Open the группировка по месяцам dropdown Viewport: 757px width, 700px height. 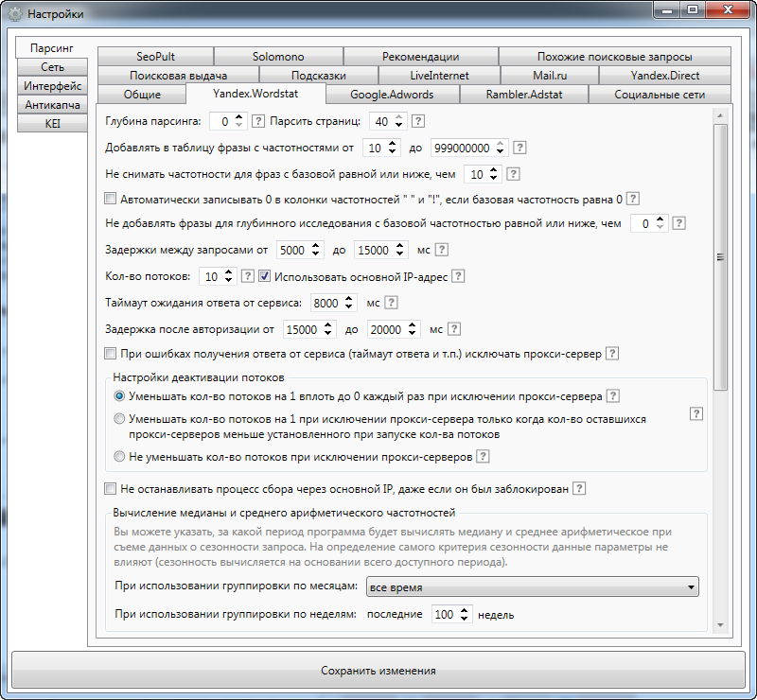(532, 587)
